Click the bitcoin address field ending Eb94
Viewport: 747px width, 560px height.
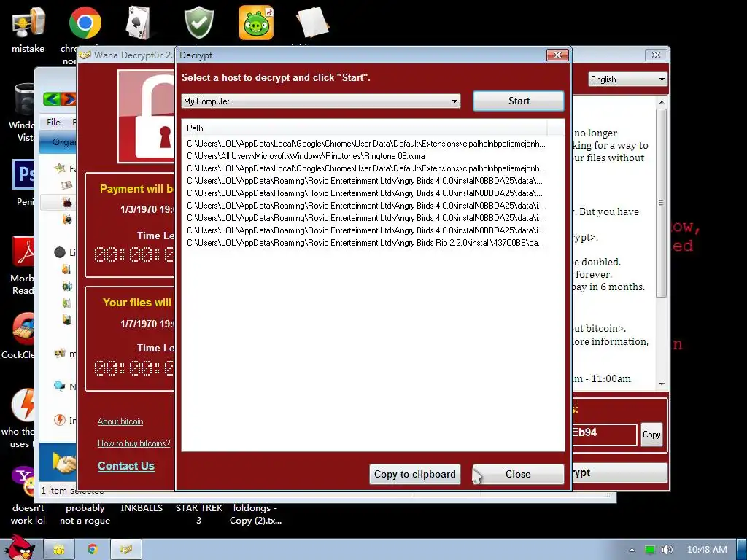604,435
